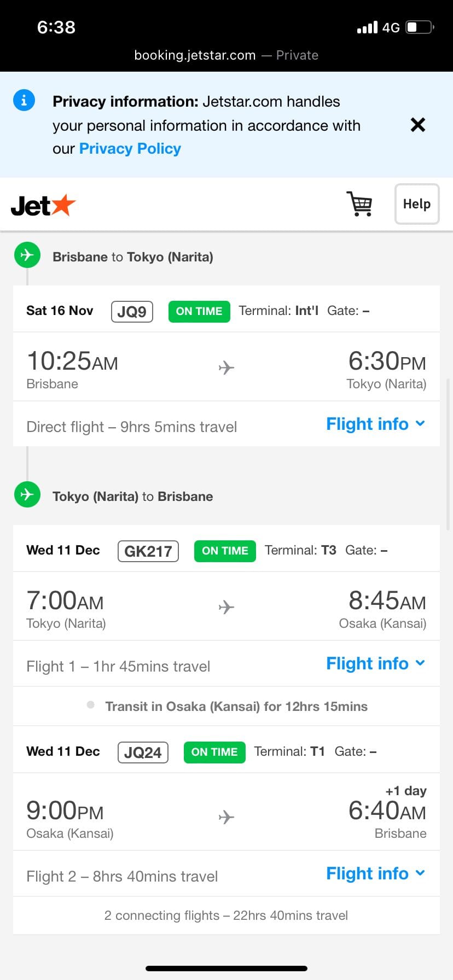Expand Flight info for JQ9 flight

coord(376,424)
